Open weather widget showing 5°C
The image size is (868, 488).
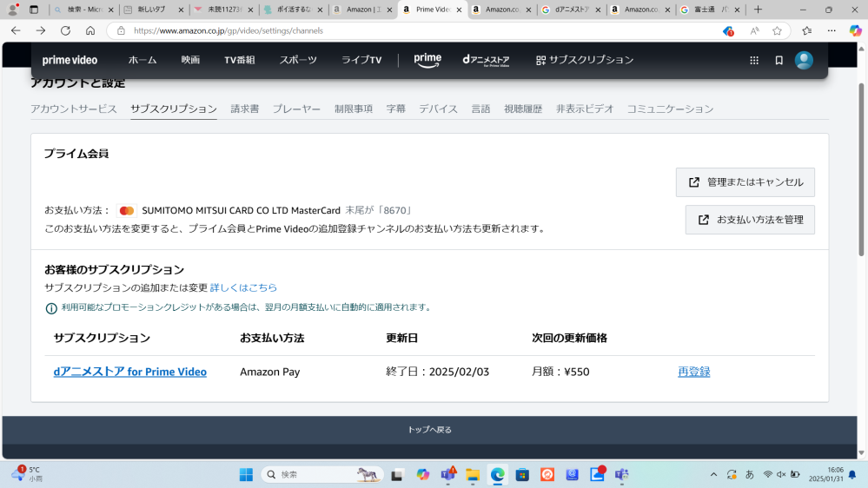pyautogui.click(x=27, y=474)
